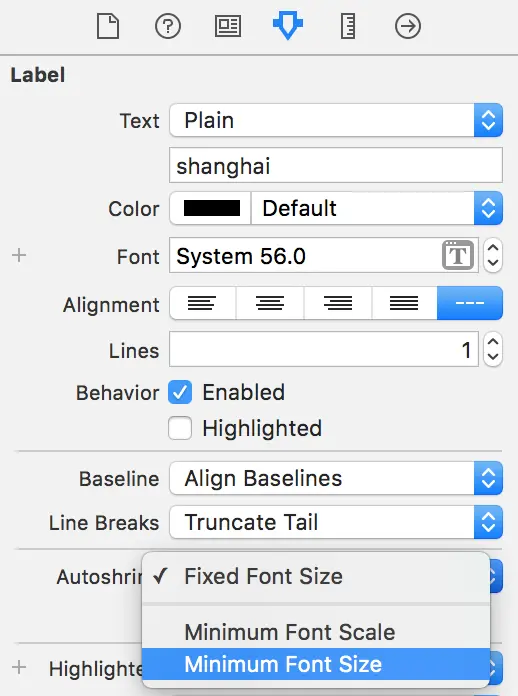Select natural alignment dashes button
Image resolution: width=518 pixels, height=696 pixels.
point(470,303)
